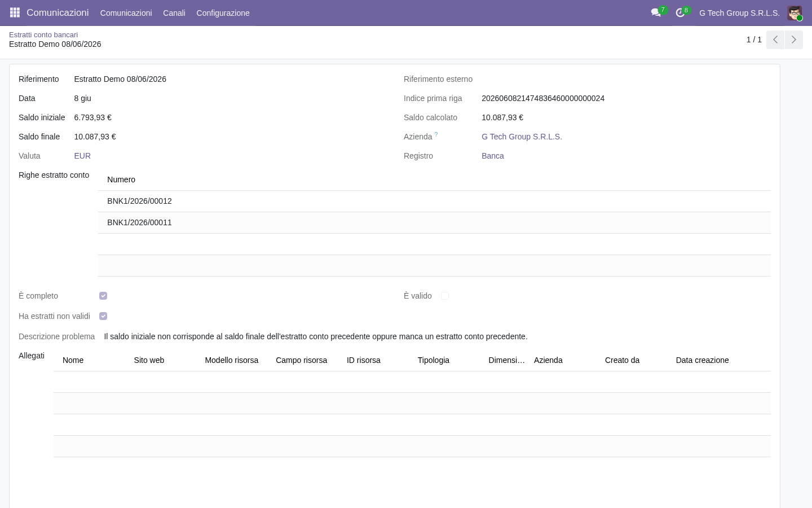Click the Allegati label
Viewport: 812px width, 508px height.
(x=32, y=356)
